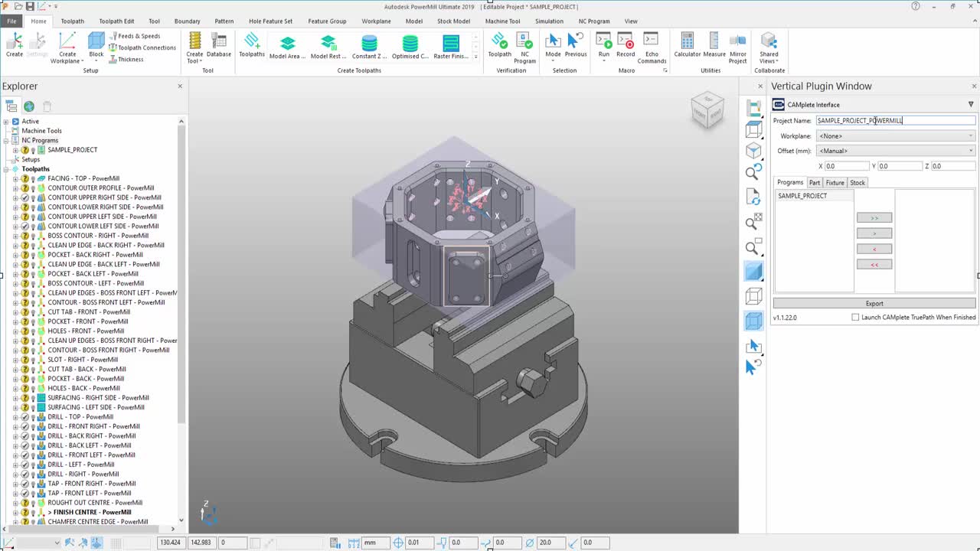Click the >> move-all programs button
The width and height of the screenshot is (980, 551).
pyautogui.click(x=874, y=218)
